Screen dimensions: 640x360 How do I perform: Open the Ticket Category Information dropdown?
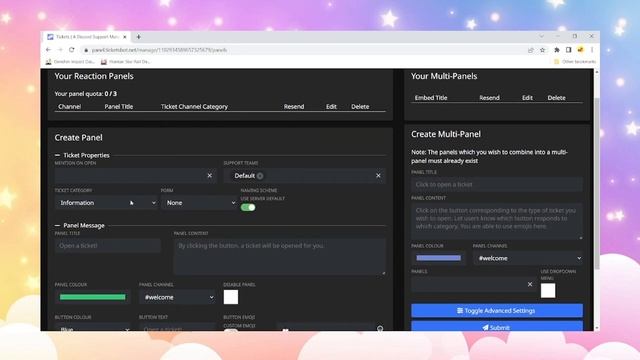pos(106,203)
